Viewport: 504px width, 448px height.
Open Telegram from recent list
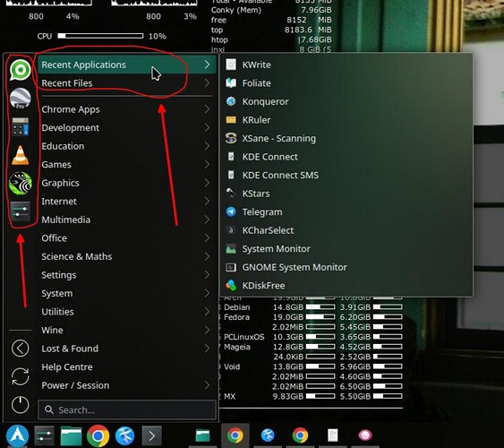[x=346, y=212]
